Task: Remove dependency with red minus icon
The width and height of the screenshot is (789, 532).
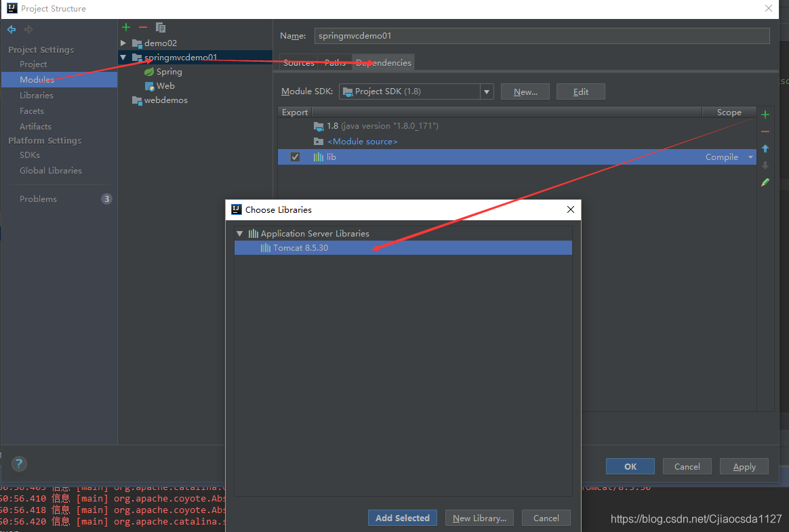Action: [x=765, y=131]
